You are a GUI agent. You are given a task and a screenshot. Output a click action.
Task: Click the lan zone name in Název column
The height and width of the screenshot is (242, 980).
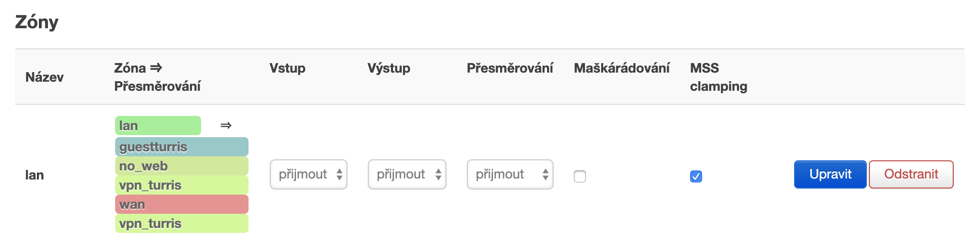coord(34,175)
